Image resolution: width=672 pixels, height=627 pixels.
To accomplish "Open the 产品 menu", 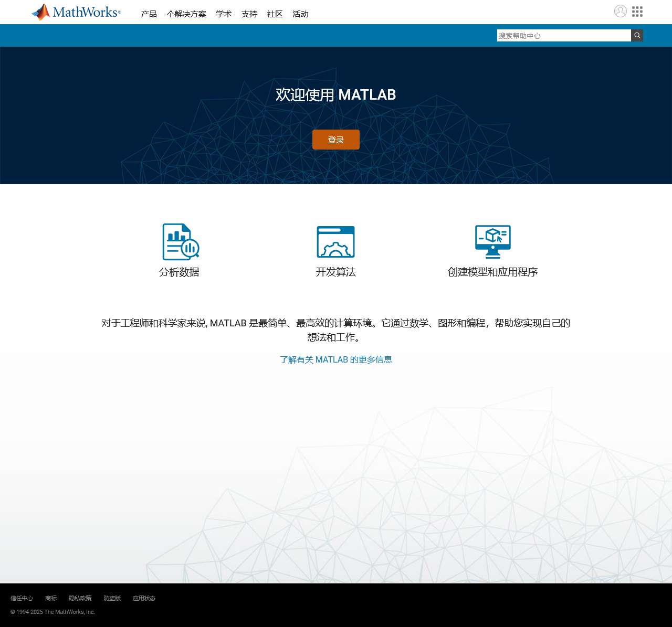I will [x=149, y=14].
